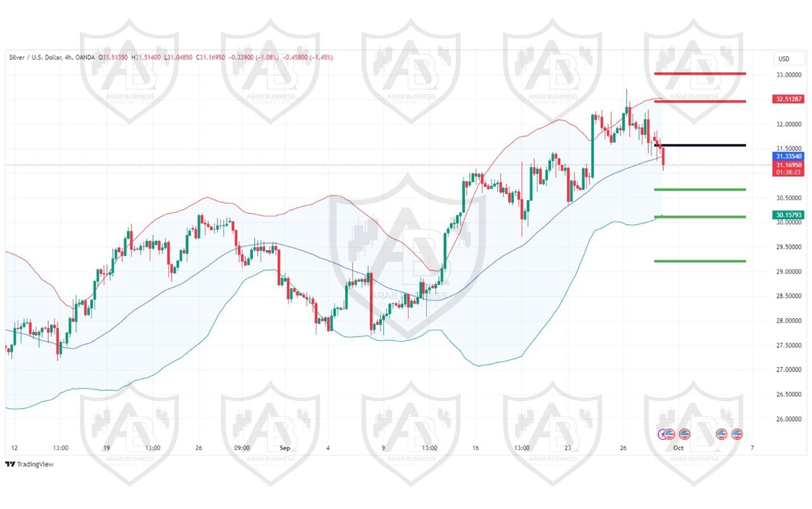This screenshot has height=509, width=812.
Task: Click the Sep label on time axis
Action: [x=285, y=448]
